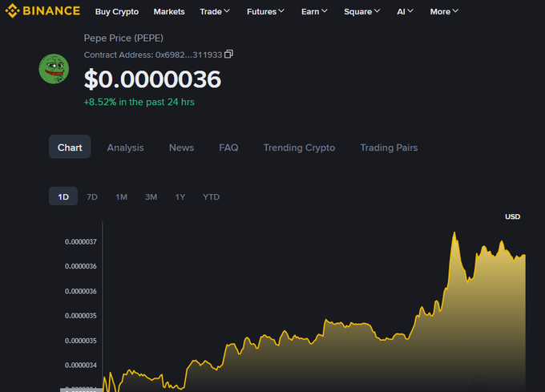
Task: Expand the More dropdown menu
Action: pos(444,11)
